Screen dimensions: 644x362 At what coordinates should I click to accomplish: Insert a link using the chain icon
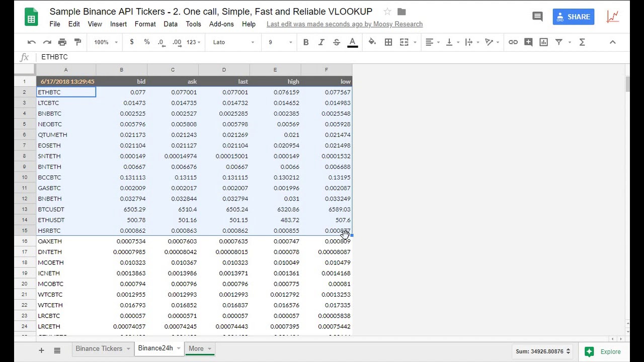[x=513, y=42]
